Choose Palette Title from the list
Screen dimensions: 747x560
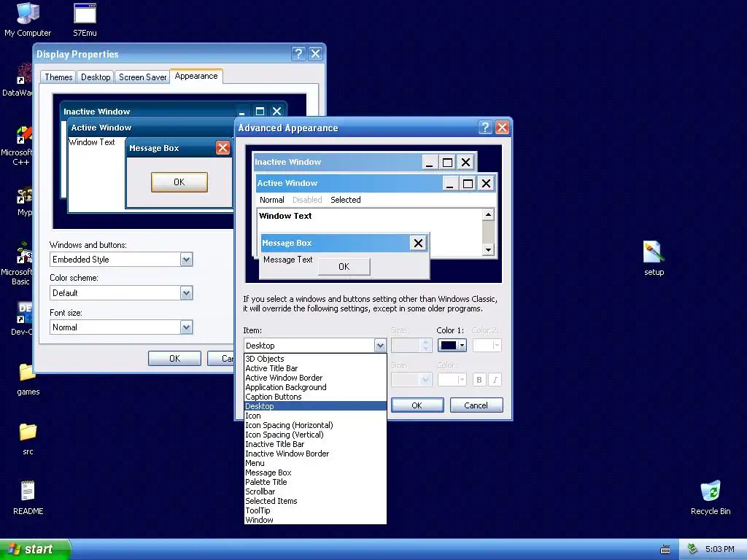click(x=315, y=482)
